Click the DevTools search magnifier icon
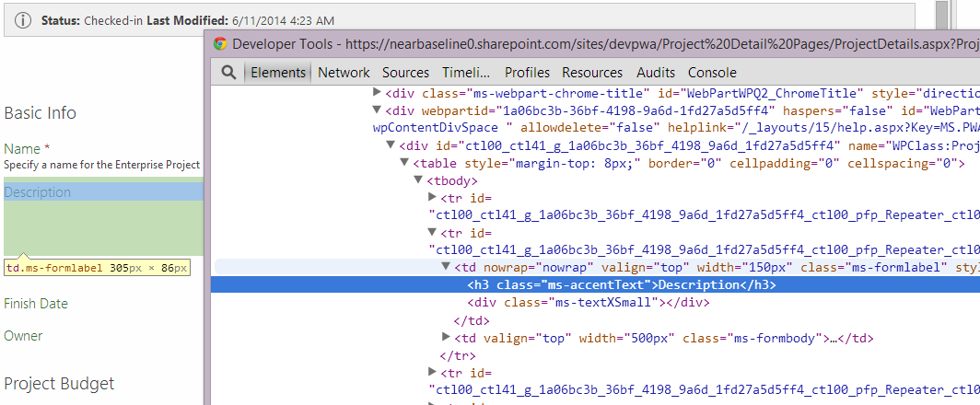 [228, 73]
